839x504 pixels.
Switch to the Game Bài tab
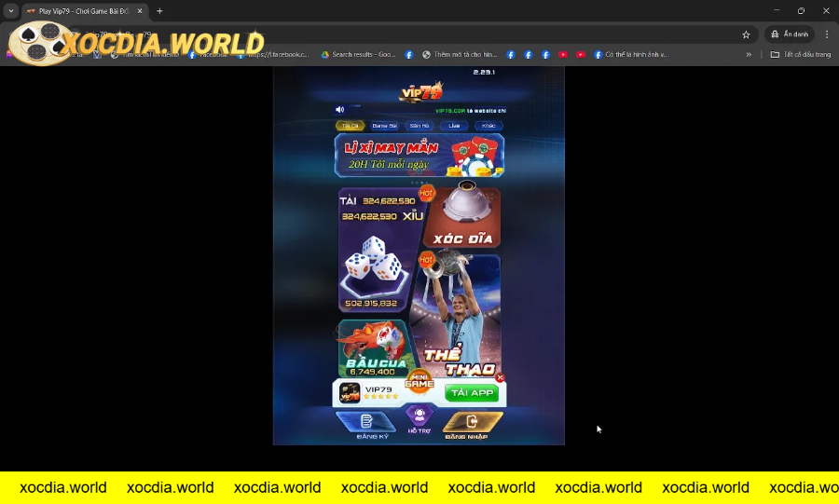click(384, 126)
